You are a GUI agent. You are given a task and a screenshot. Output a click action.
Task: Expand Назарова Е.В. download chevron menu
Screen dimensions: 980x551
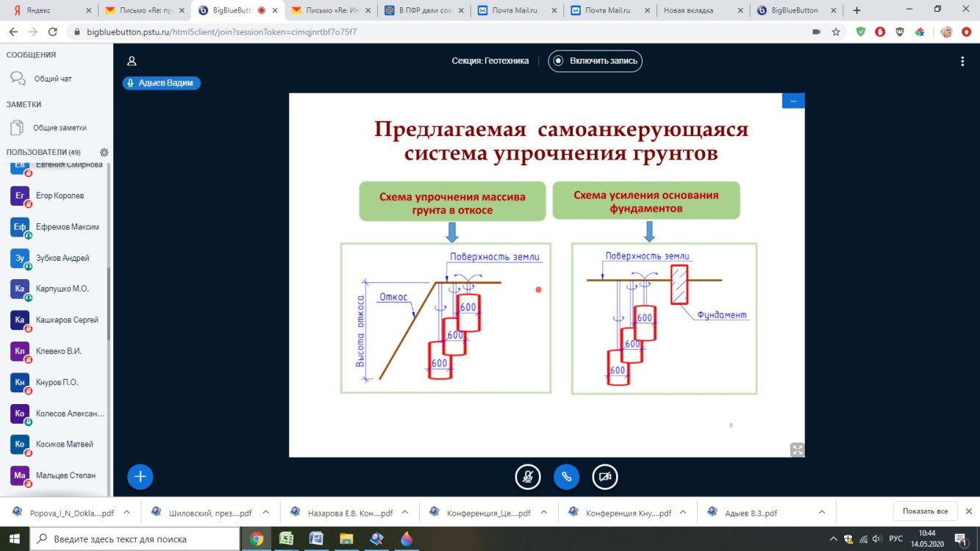405,513
